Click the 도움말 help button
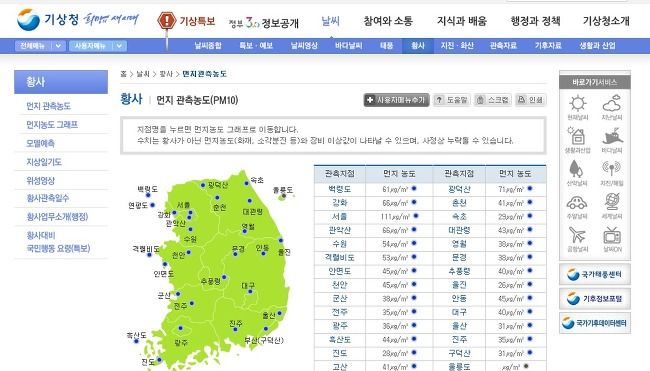The width and height of the screenshot is (650, 371). click(x=452, y=100)
